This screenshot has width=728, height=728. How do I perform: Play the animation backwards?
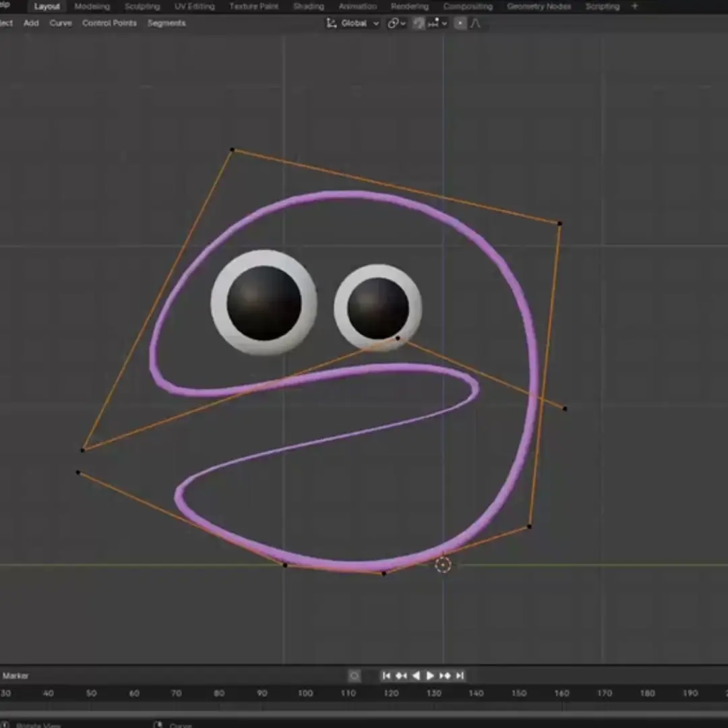[x=416, y=675]
